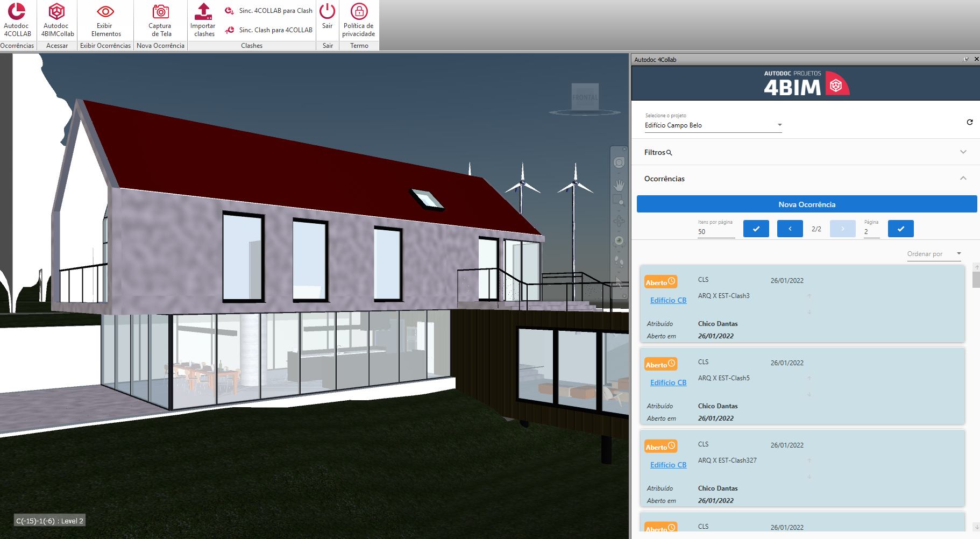Choose the Select arrow tool in navigation bar

619,282
